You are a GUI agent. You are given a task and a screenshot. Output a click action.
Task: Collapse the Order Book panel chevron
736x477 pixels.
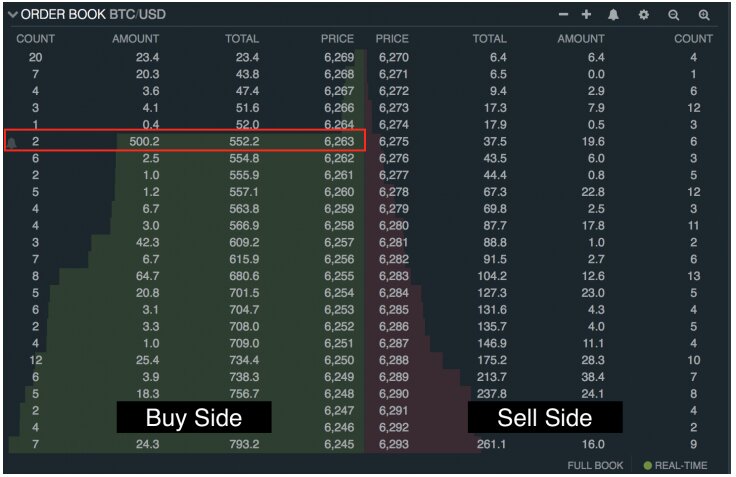click(x=12, y=15)
